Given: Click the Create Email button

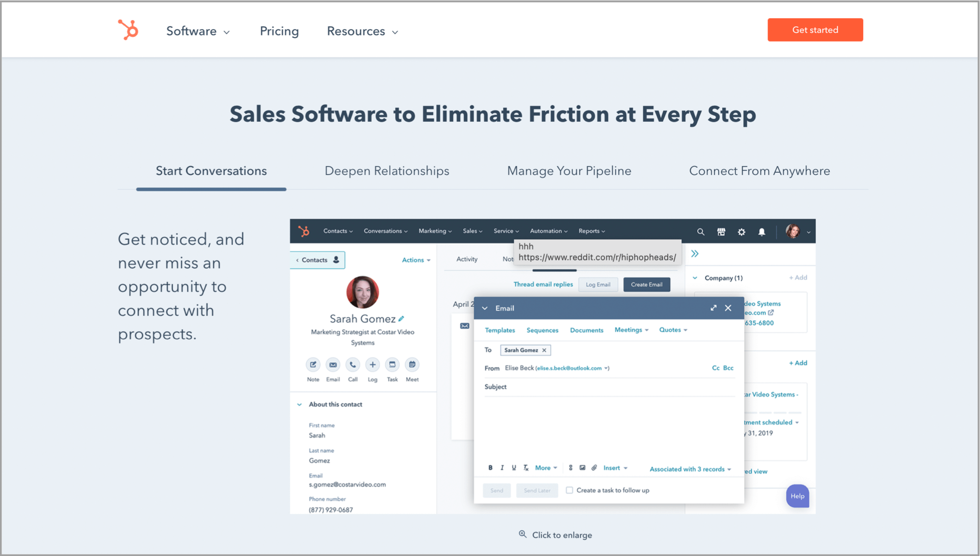Looking at the screenshot, I should [x=646, y=285].
